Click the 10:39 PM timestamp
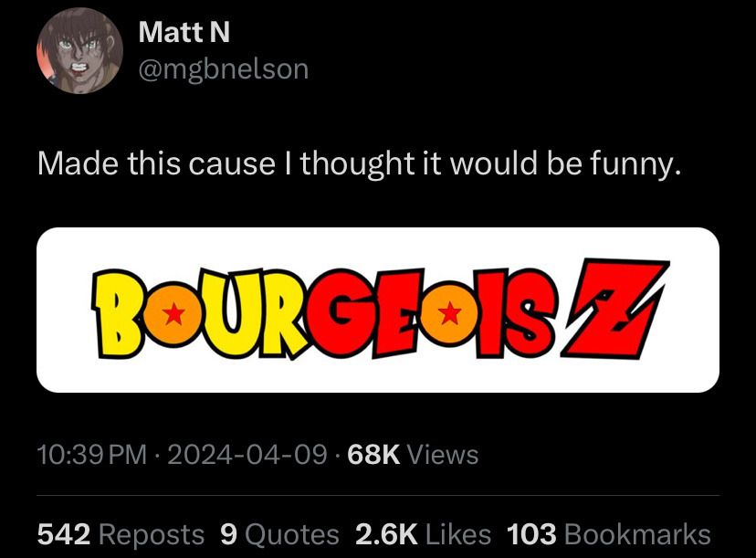This screenshot has height=558, width=756. [92, 454]
